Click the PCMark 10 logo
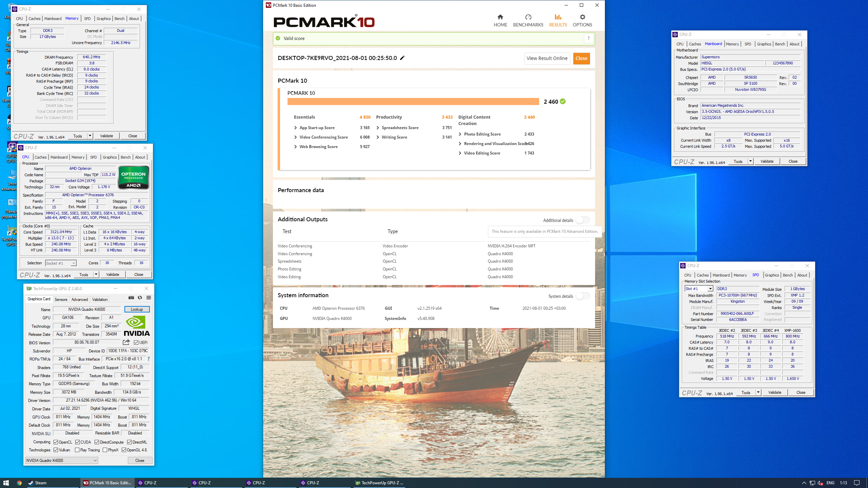This screenshot has width=868, height=488. pyautogui.click(x=324, y=22)
